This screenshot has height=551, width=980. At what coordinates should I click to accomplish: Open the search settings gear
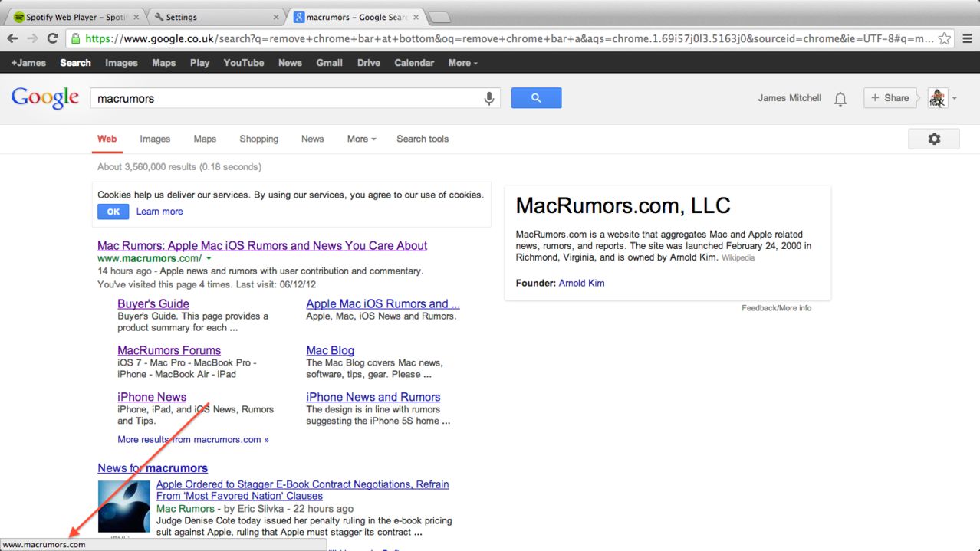934,139
